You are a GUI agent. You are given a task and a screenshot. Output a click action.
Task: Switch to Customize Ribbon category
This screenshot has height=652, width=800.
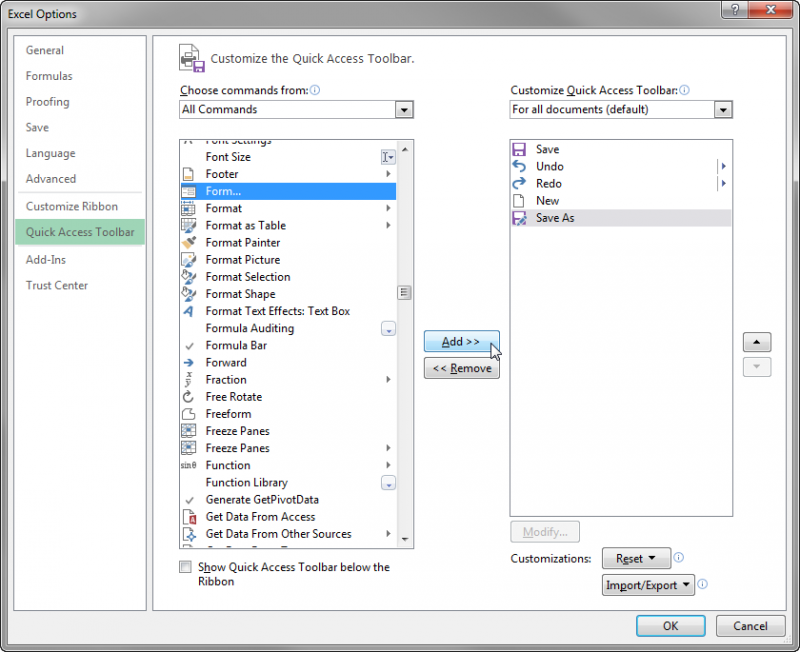pos(71,207)
